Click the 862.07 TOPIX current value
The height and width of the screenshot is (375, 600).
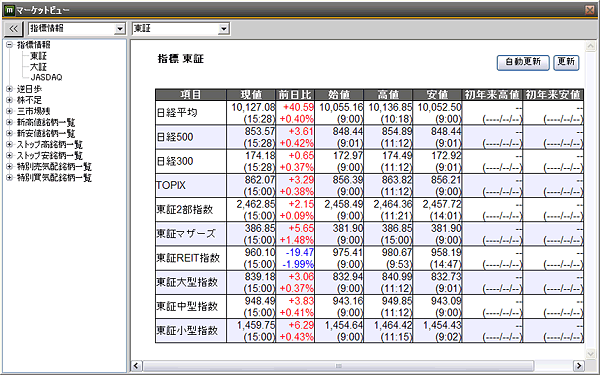pos(260,180)
